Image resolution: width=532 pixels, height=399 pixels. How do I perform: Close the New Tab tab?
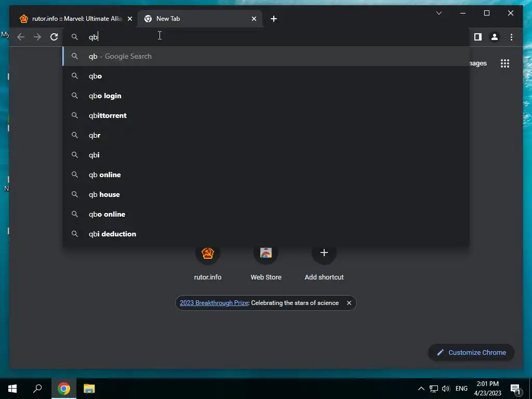click(x=254, y=19)
